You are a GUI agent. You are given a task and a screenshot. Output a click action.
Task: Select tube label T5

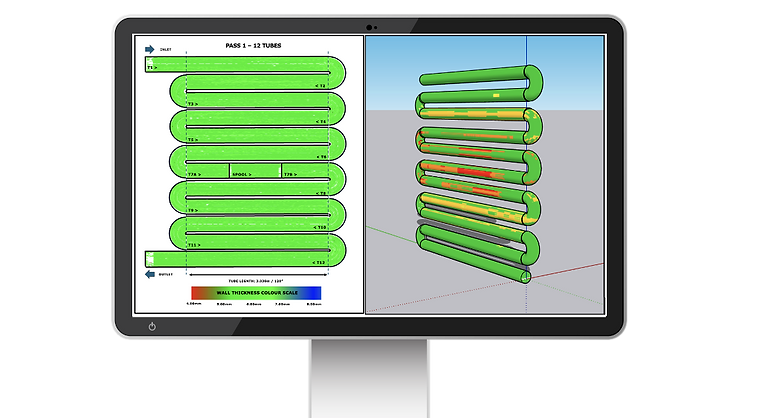193,139
